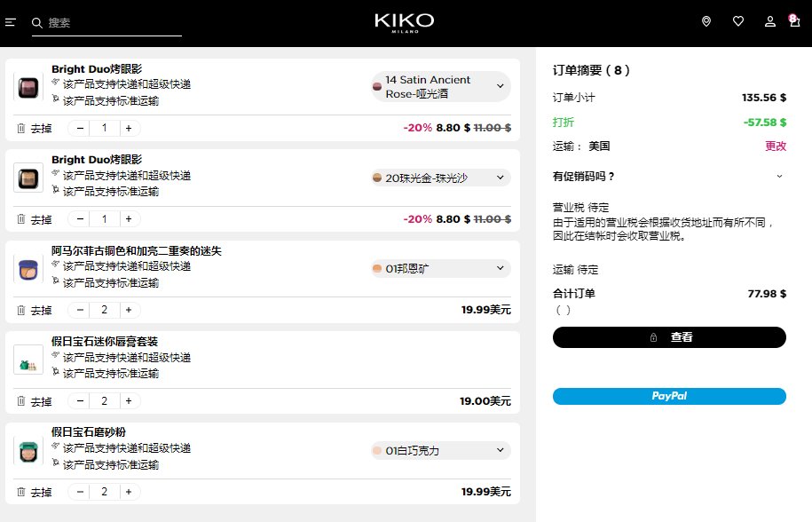Click 更改 to change shipping country
Image resolution: width=812 pixels, height=522 pixels.
[776, 146]
